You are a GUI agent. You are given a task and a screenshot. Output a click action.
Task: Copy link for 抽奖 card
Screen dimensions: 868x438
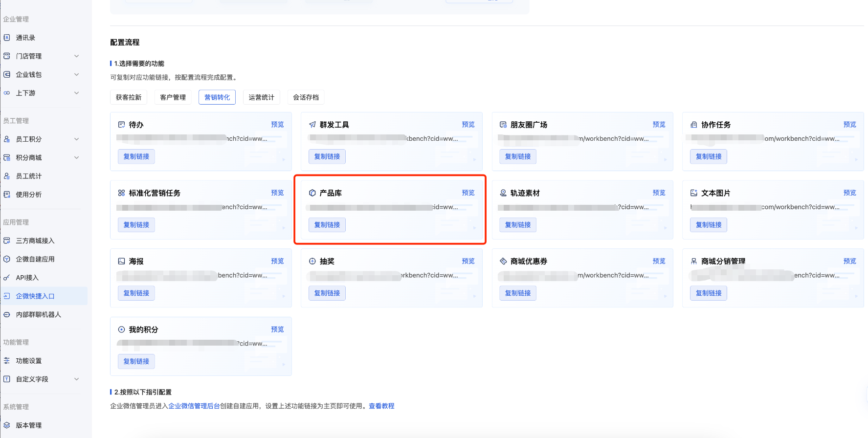pos(327,293)
